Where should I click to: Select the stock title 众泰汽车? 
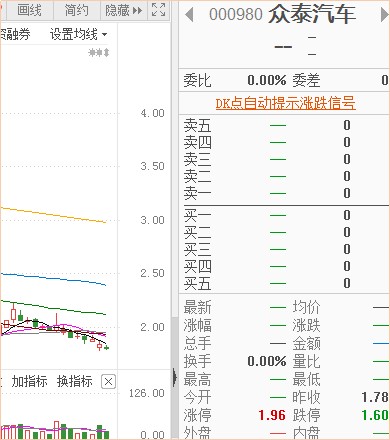coord(312,15)
